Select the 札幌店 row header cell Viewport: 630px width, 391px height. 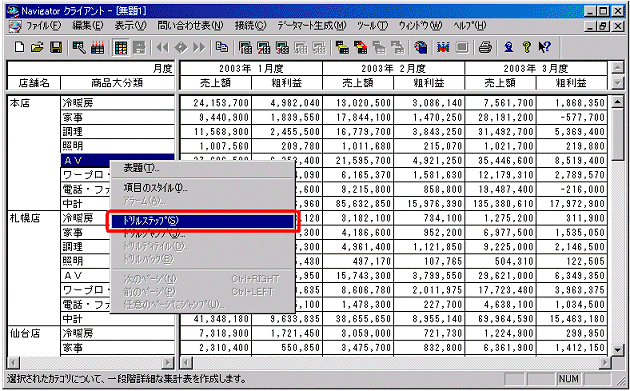click(x=34, y=268)
